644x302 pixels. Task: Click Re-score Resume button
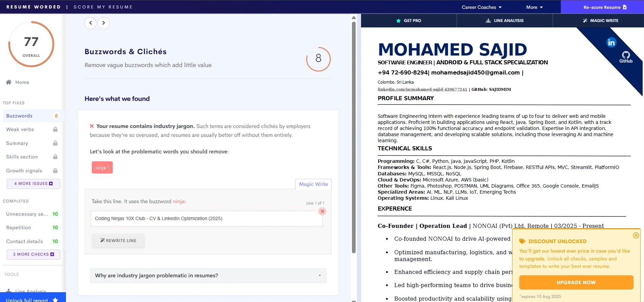pos(602,7)
